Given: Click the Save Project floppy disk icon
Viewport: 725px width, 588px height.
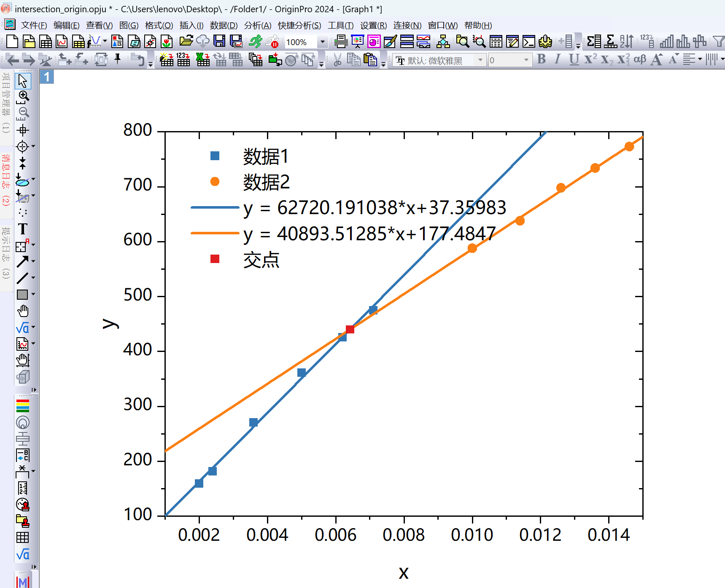Looking at the screenshot, I should coord(219,41).
